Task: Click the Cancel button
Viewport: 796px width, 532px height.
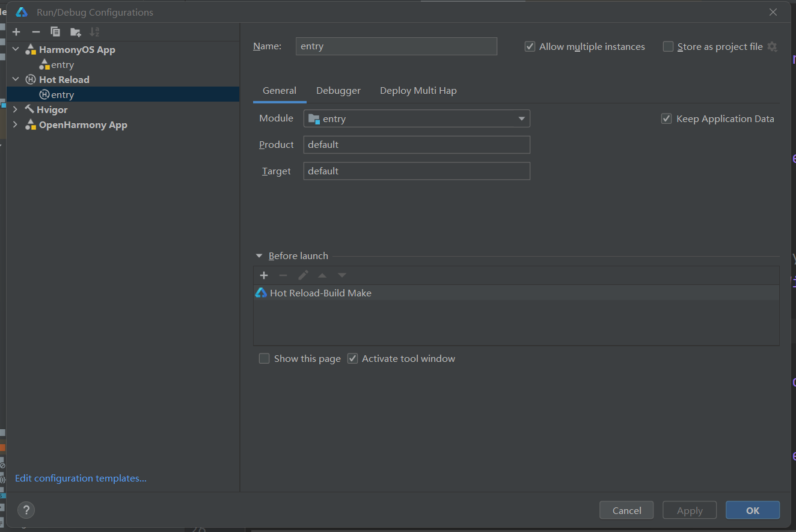Action: click(x=627, y=510)
